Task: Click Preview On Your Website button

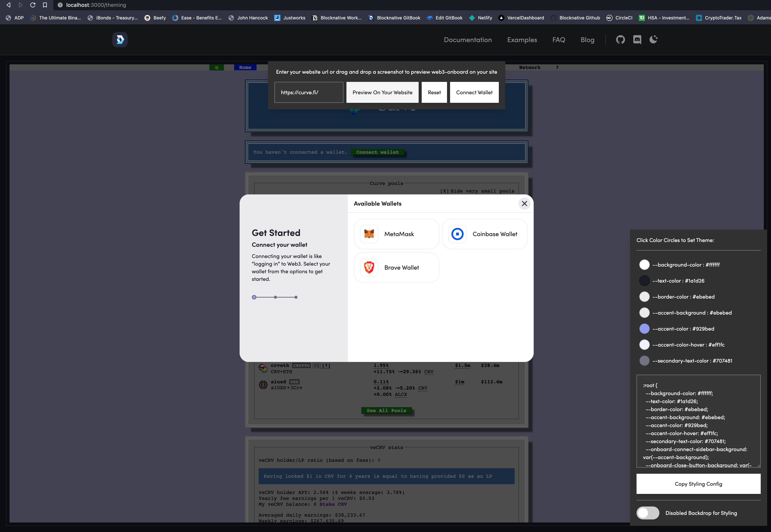Action: pos(382,92)
